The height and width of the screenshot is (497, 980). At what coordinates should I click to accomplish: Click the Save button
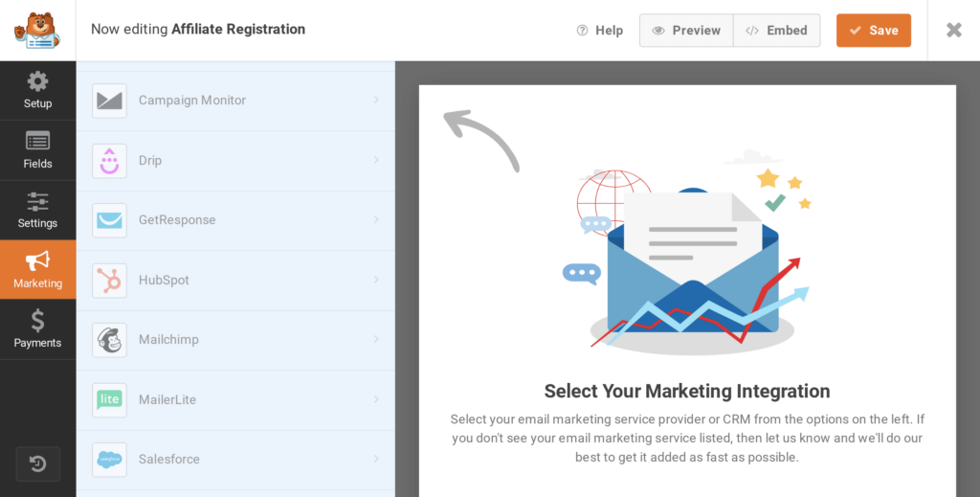tap(873, 30)
